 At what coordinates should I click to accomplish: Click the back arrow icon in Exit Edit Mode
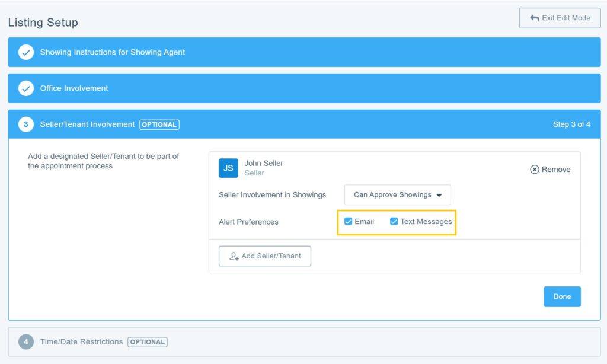(534, 18)
